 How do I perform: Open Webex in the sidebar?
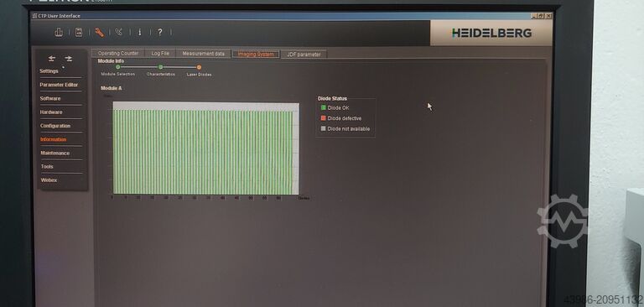pos(49,180)
